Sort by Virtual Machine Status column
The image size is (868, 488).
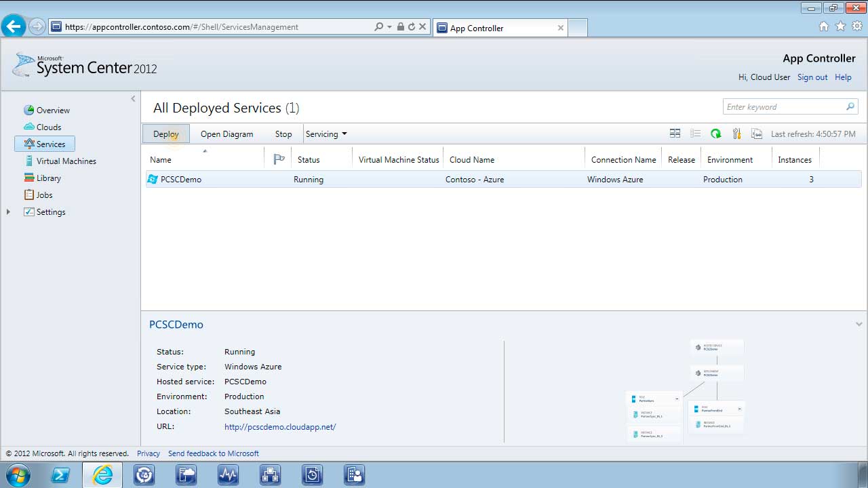(x=399, y=159)
